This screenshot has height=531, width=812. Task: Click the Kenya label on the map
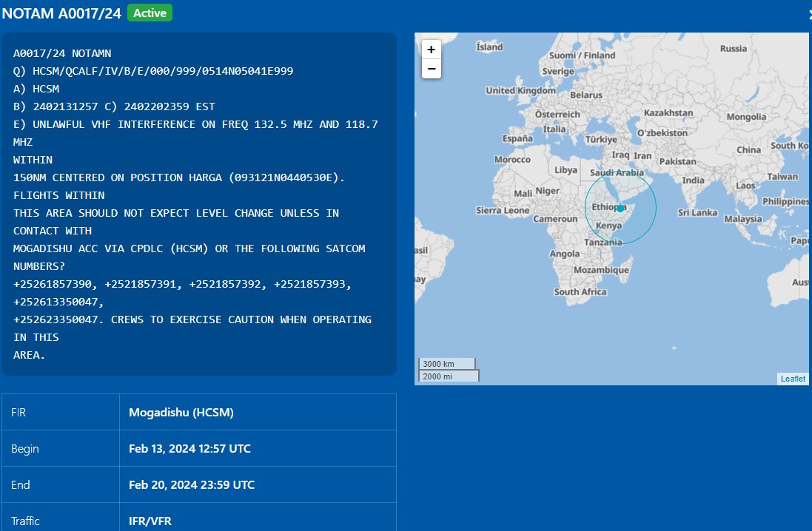[608, 226]
